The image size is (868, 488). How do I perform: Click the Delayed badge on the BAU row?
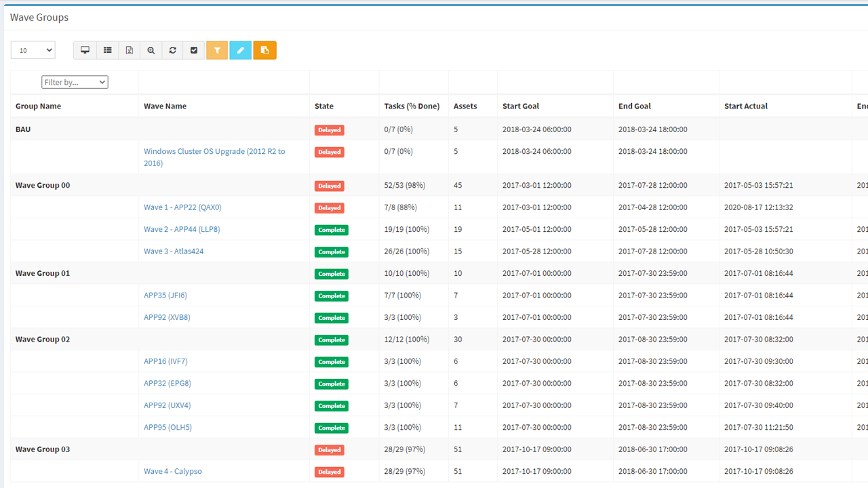coord(329,130)
